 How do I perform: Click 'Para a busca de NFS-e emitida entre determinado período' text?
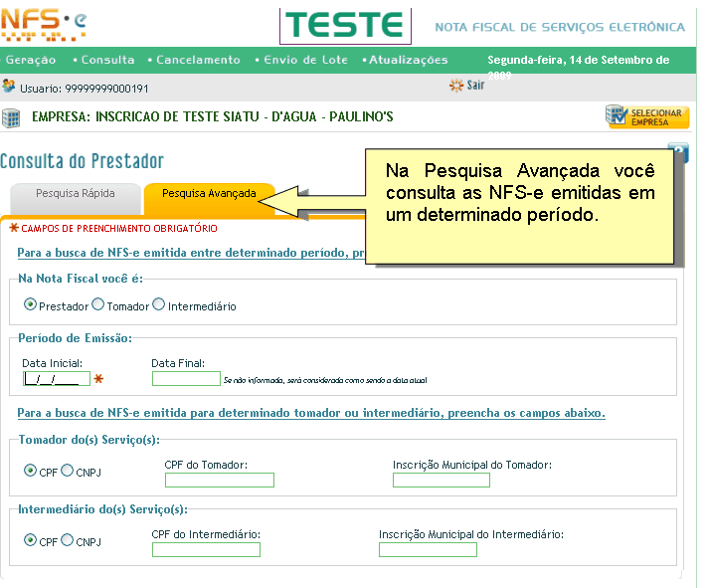(191, 253)
